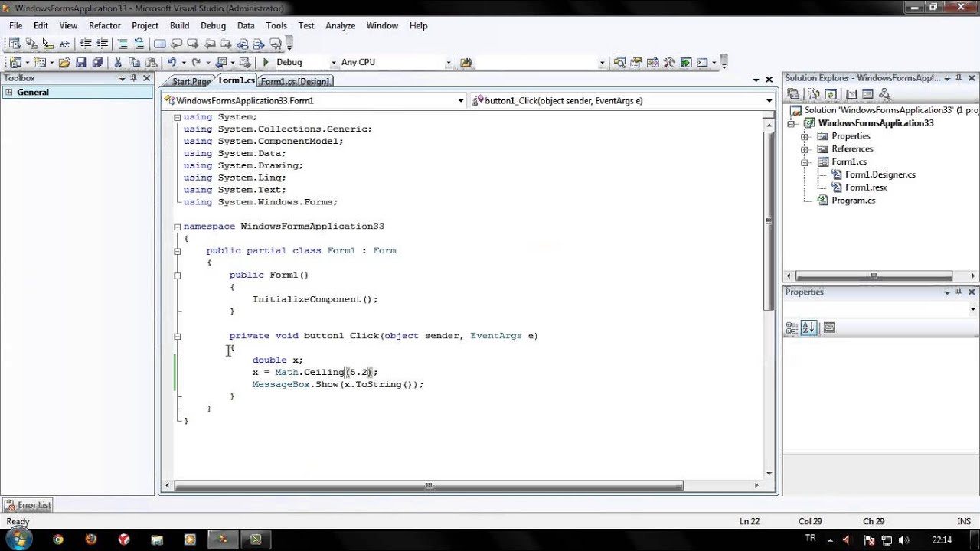Open Properties Window from the main toolbar
This screenshot has height=551, width=980.
[x=636, y=63]
